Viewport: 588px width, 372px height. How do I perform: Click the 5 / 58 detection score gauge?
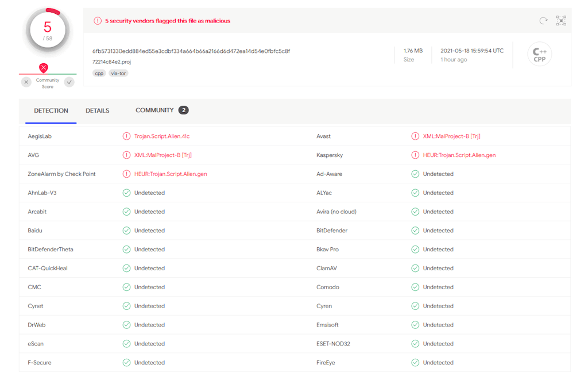[x=48, y=31]
